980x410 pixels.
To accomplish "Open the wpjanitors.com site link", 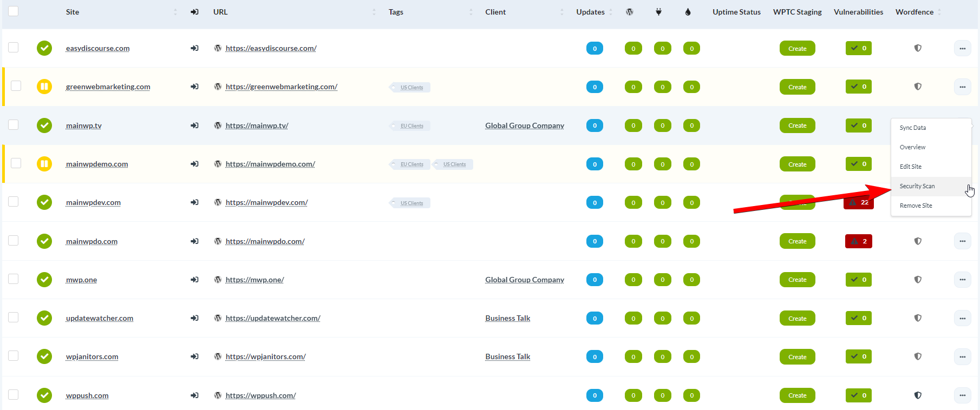I will point(92,356).
